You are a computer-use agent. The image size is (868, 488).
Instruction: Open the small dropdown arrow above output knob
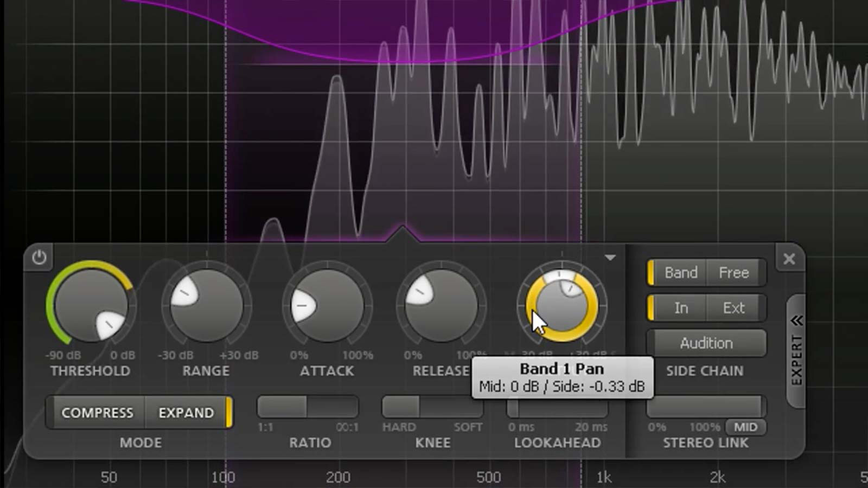[610, 258]
